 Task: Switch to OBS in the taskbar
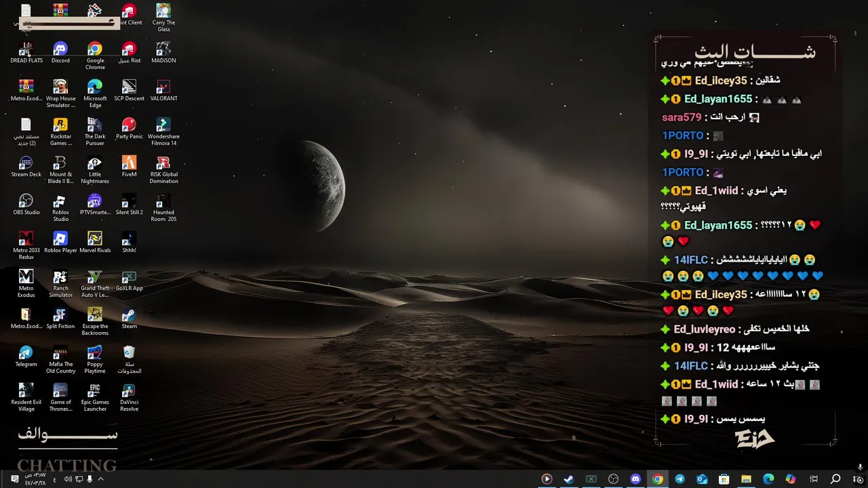click(x=613, y=479)
